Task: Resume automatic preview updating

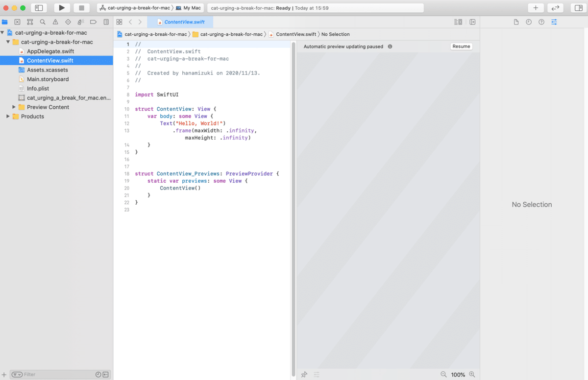Action: (x=461, y=47)
